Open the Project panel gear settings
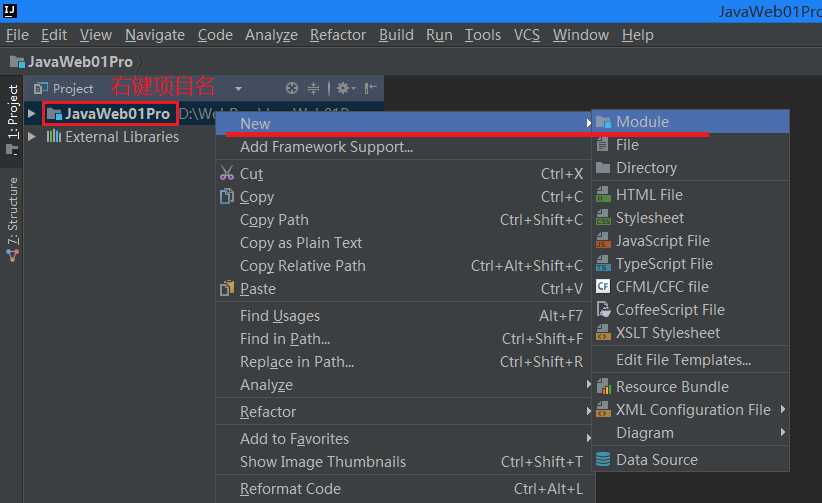The width and height of the screenshot is (822, 503). pos(345,88)
